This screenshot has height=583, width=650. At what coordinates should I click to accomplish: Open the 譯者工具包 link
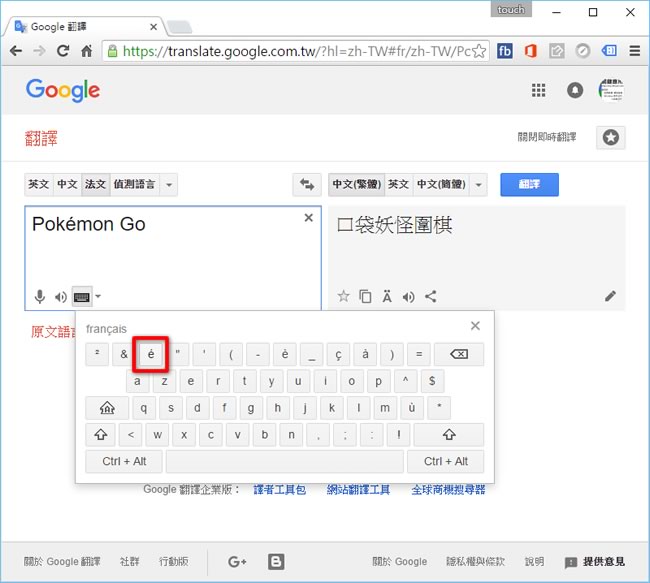point(280,490)
